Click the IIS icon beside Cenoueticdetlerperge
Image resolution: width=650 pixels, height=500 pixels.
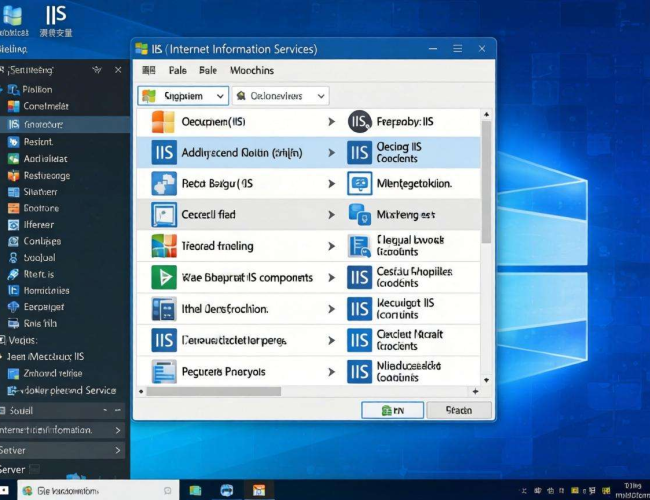coord(164,340)
